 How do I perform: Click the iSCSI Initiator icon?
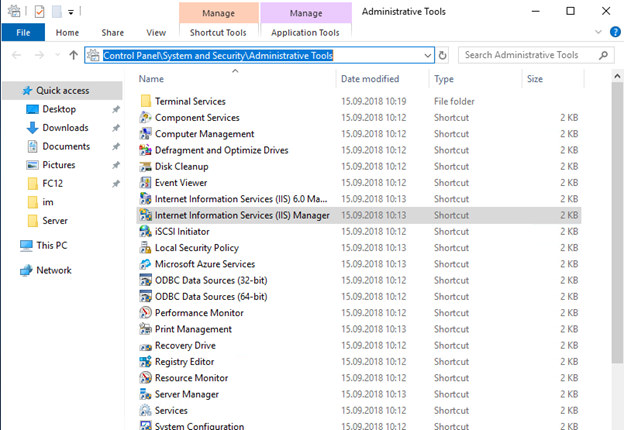point(146,232)
